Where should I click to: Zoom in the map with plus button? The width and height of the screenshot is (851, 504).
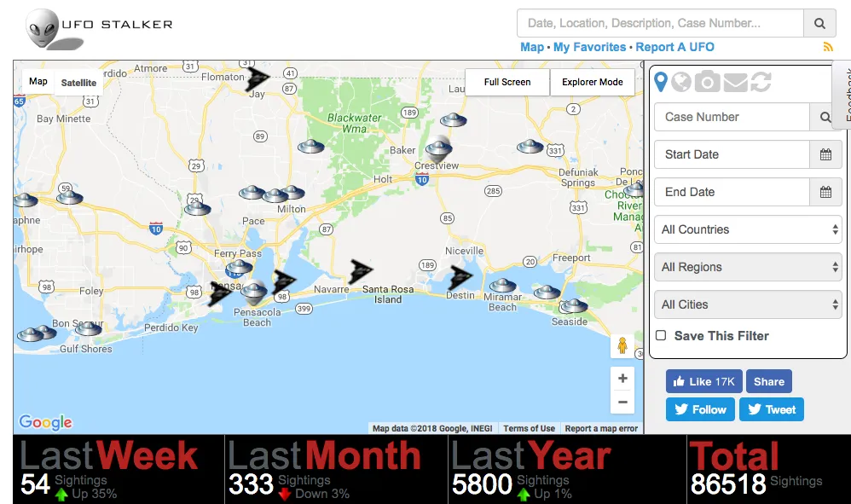pos(622,379)
